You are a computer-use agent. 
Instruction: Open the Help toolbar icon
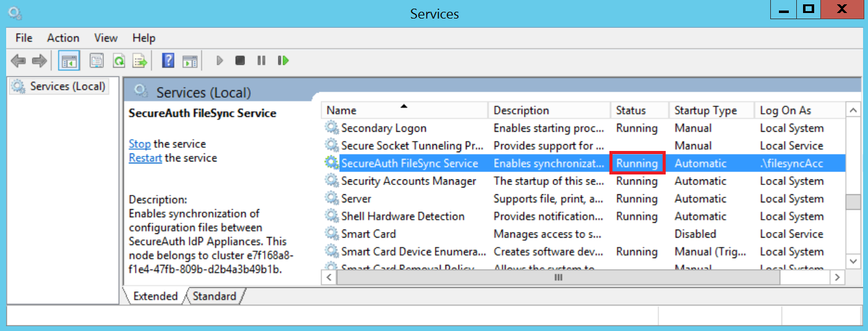(x=168, y=61)
